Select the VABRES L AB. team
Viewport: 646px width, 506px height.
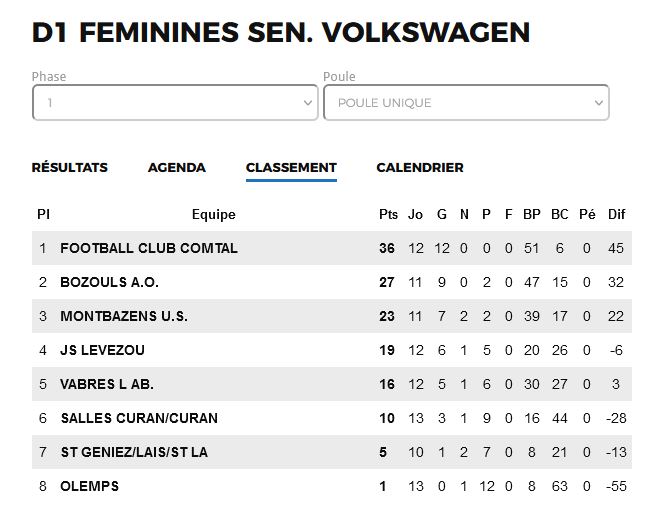pyautogui.click(x=107, y=384)
